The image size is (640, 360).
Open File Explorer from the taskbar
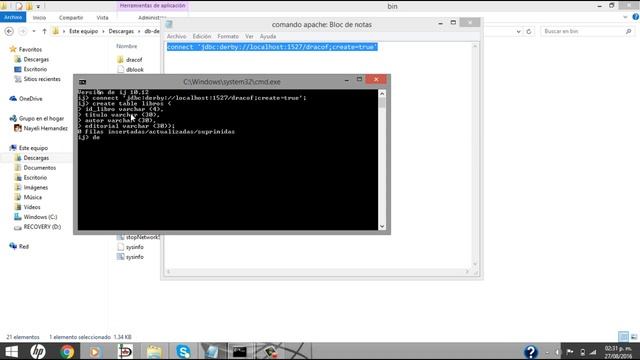point(154,351)
